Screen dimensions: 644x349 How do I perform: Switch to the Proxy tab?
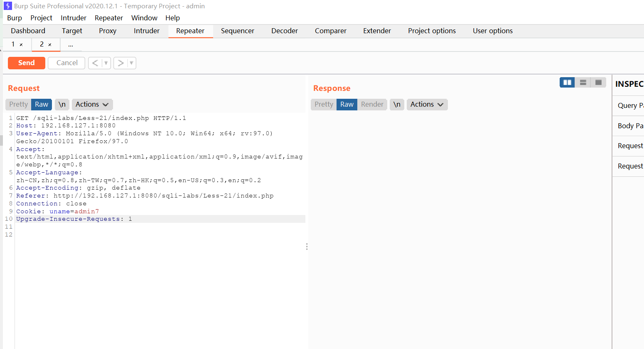[108, 31]
